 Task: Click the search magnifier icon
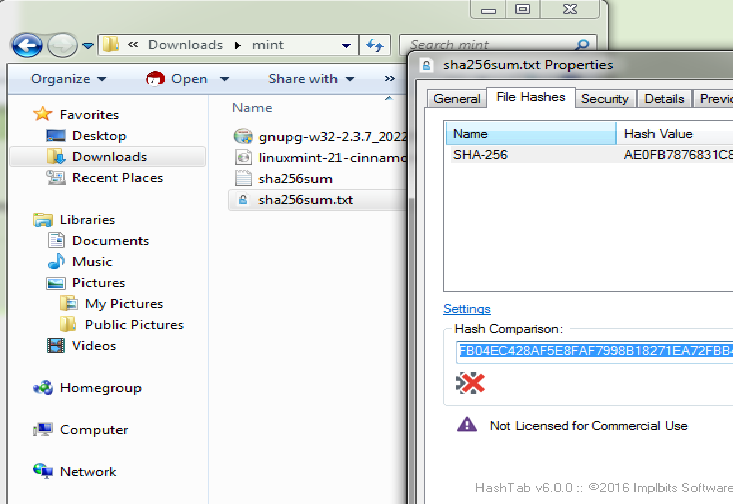tap(582, 44)
